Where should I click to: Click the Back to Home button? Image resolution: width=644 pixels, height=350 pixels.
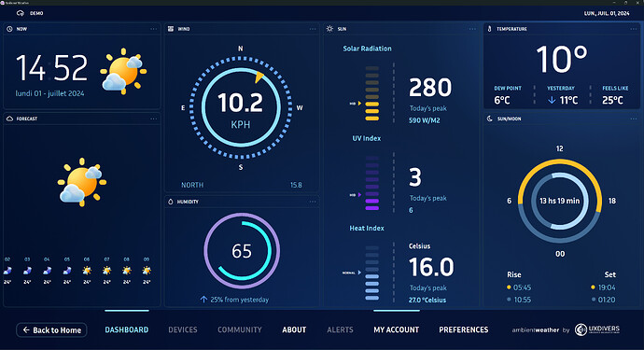[x=51, y=329]
